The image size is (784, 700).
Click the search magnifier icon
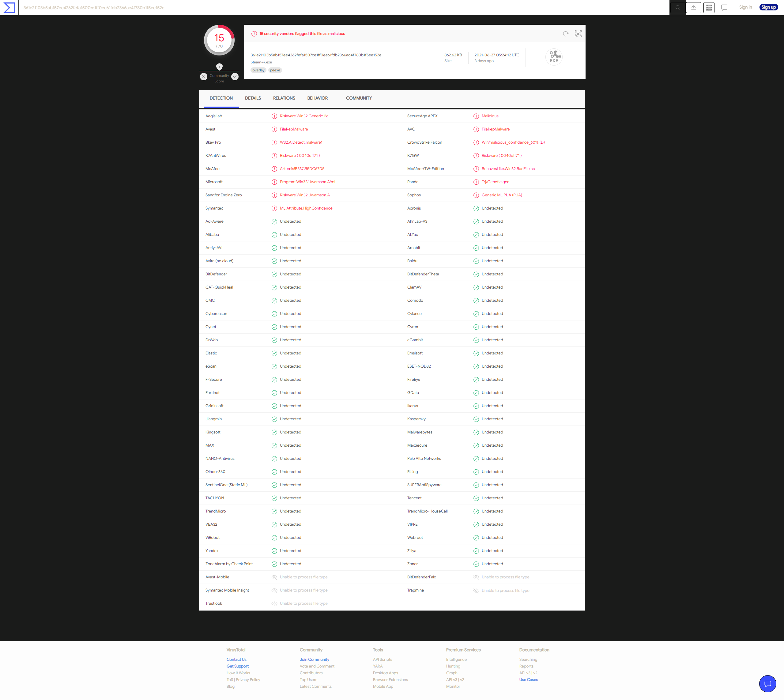[677, 8]
